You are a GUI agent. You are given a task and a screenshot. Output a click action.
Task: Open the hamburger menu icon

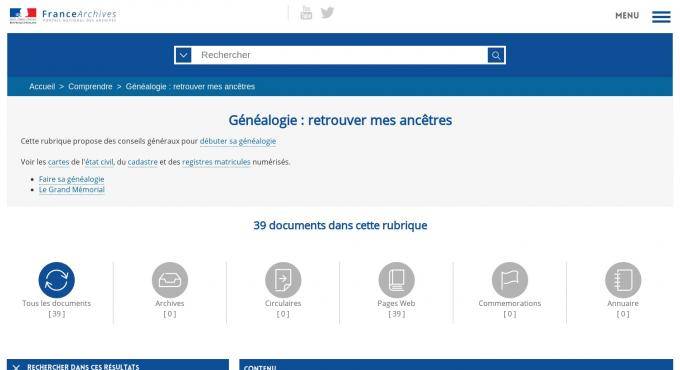pos(661,16)
